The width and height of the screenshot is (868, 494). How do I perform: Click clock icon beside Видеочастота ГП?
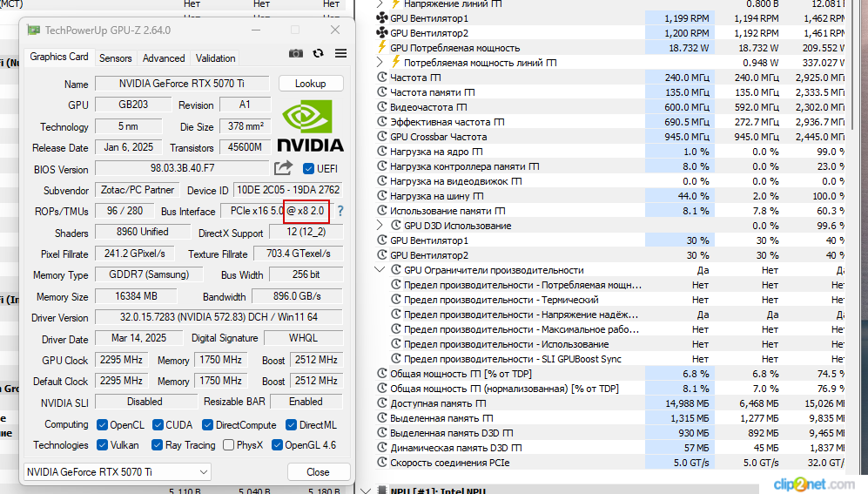382,106
